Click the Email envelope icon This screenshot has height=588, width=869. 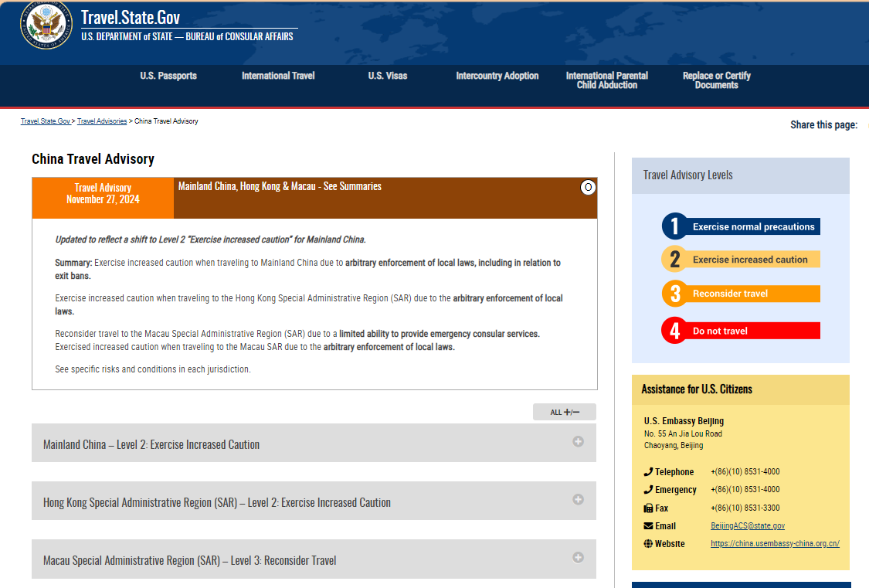(648, 525)
